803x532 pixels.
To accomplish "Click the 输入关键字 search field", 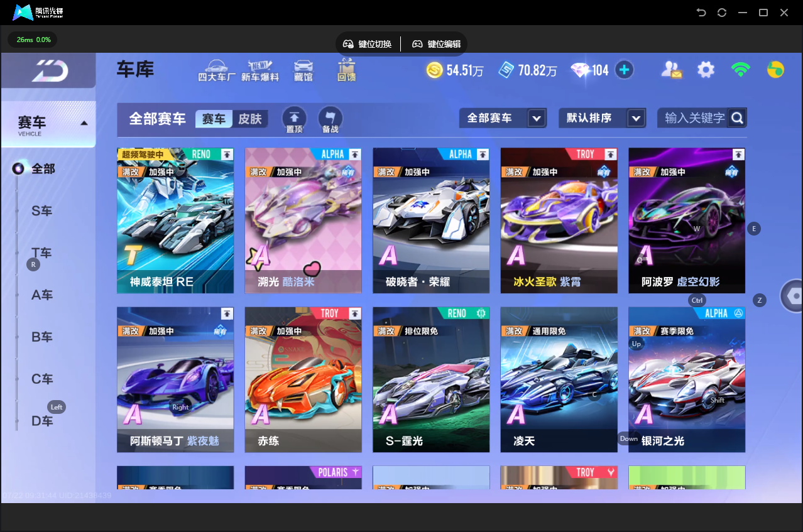I will tap(694, 118).
